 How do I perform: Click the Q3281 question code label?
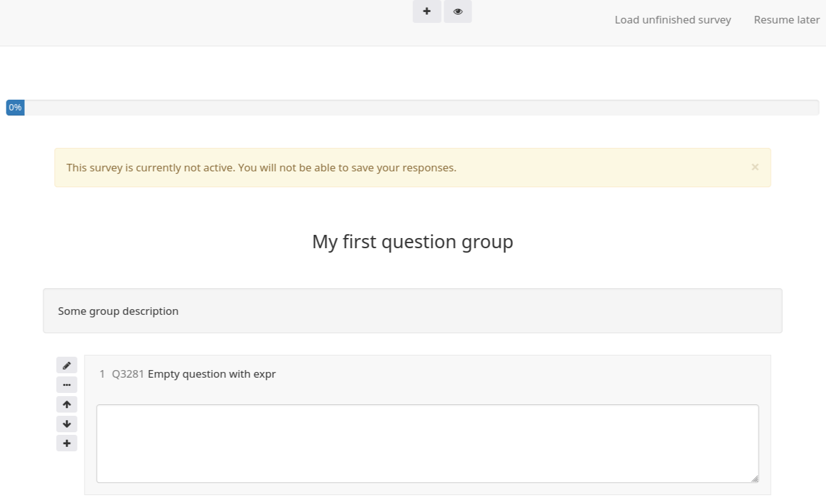pyautogui.click(x=128, y=375)
